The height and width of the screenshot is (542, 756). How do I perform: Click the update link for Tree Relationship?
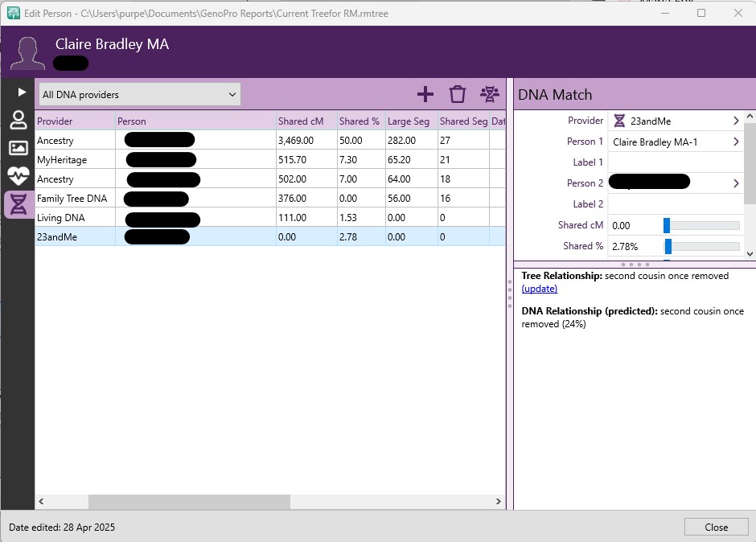(540, 289)
